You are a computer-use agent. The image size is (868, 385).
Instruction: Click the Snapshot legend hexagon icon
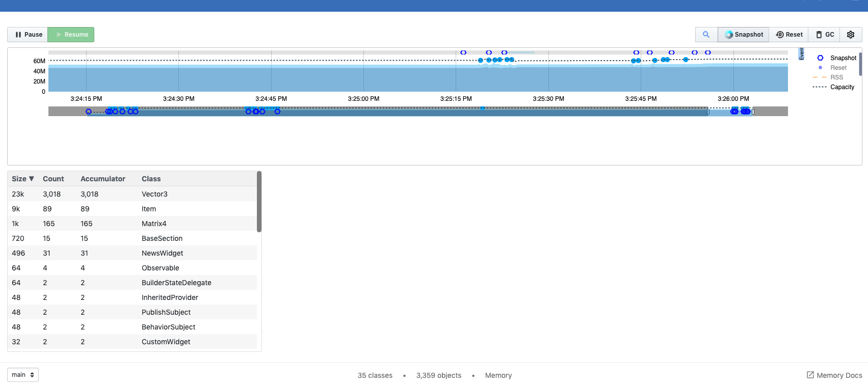tap(820, 58)
